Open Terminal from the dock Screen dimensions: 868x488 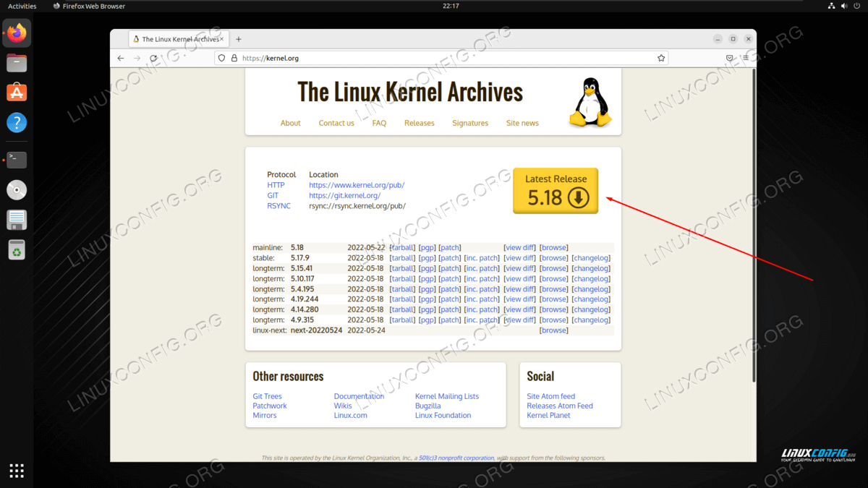(17, 160)
